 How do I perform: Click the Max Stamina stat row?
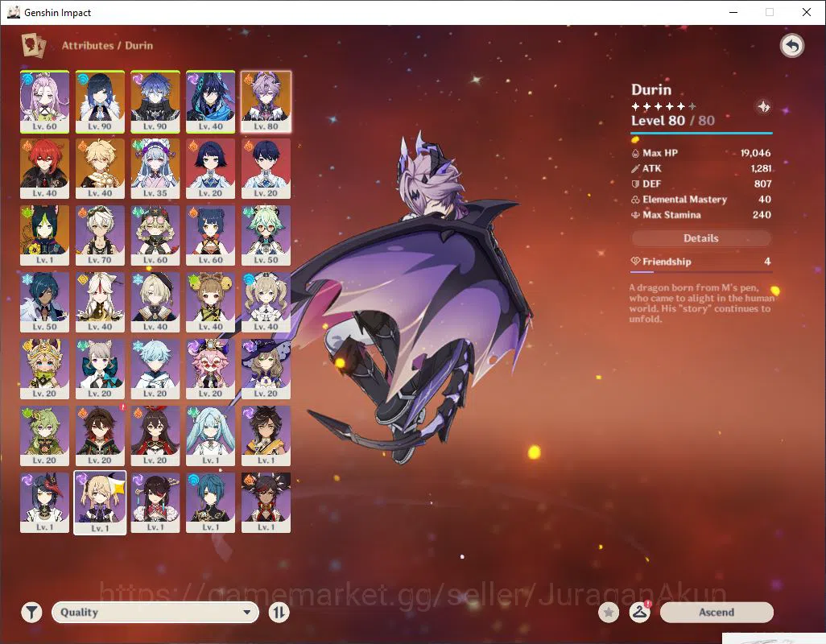(x=700, y=215)
